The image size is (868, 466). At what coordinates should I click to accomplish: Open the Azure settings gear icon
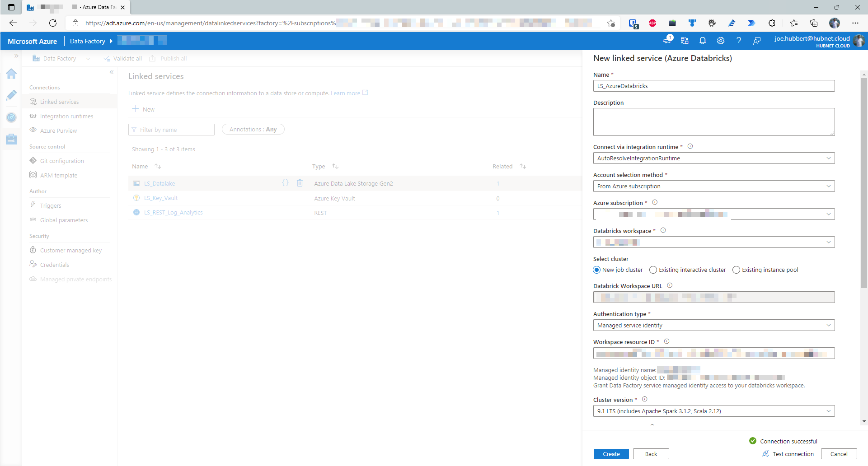coord(720,41)
